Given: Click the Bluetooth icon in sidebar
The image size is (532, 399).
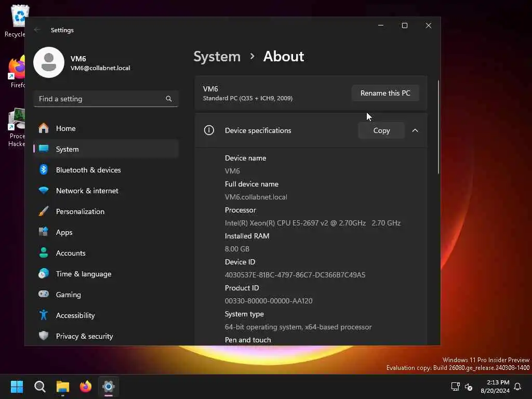Looking at the screenshot, I should [44, 169].
